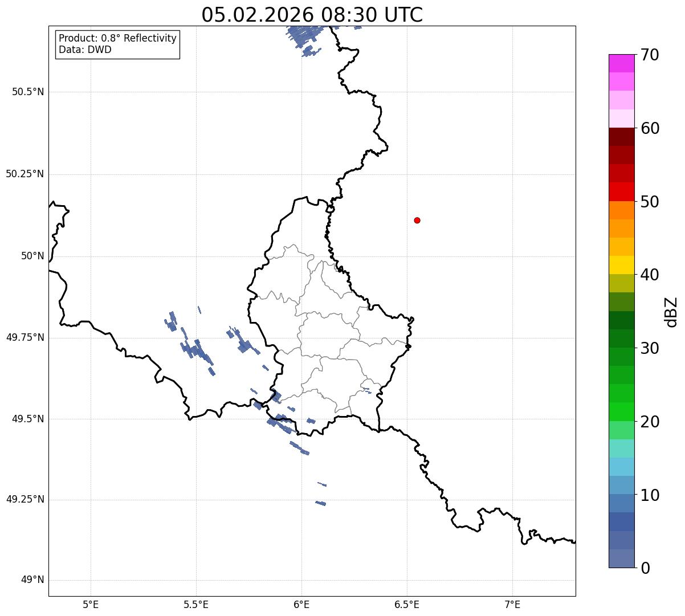Click the latitude label 49.25°N
Screen dimensions: 685x616
tap(25, 500)
